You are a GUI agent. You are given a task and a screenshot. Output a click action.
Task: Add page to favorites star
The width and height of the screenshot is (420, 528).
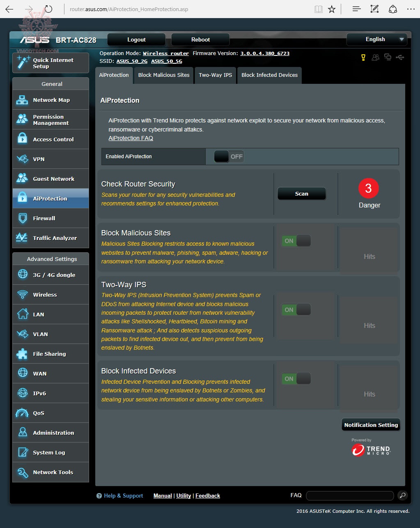coord(332,9)
